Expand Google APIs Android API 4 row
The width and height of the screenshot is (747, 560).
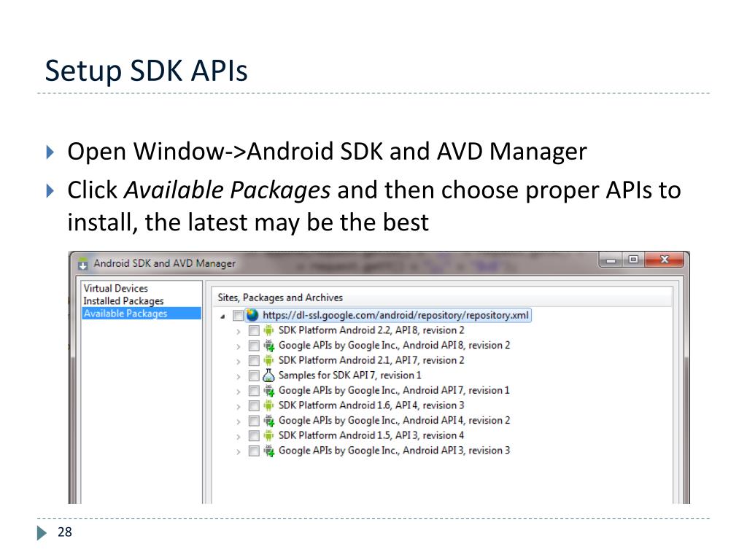[239, 421]
